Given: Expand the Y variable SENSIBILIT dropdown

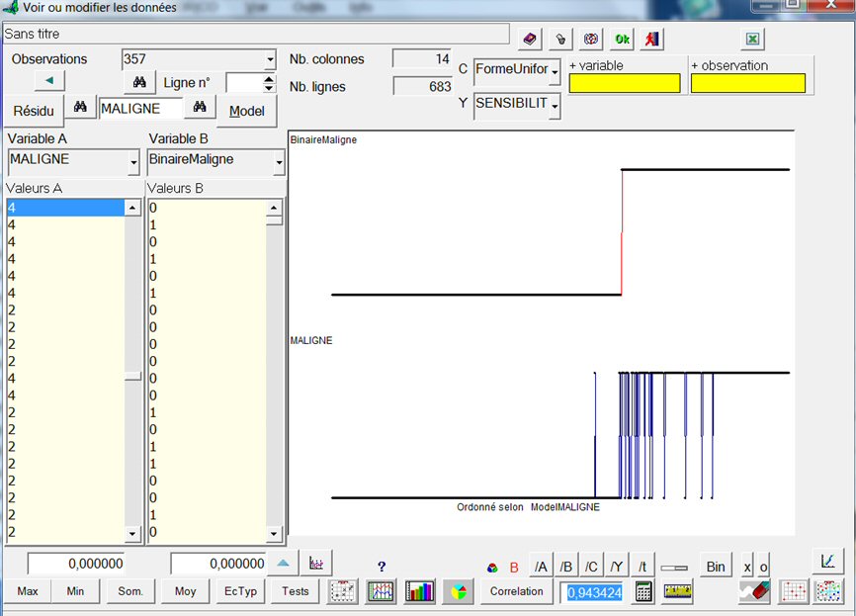Looking at the screenshot, I should (555, 105).
